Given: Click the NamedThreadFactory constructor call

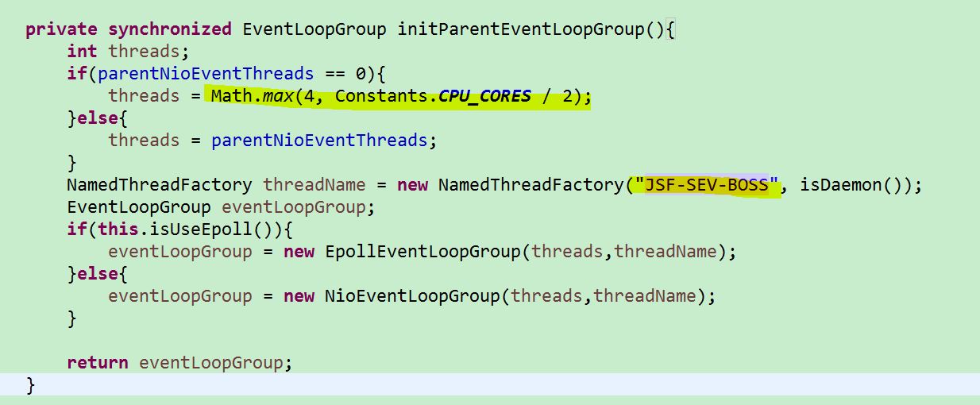Looking at the screenshot, I should point(531,185).
